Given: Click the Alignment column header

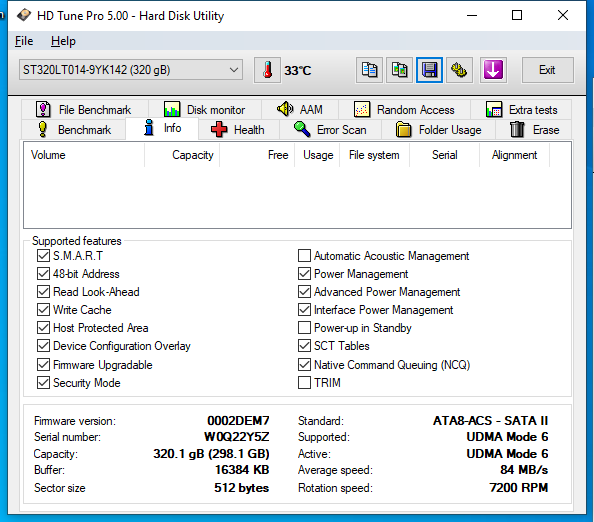Looking at the screenshot, I should click(x=514, y=155).
